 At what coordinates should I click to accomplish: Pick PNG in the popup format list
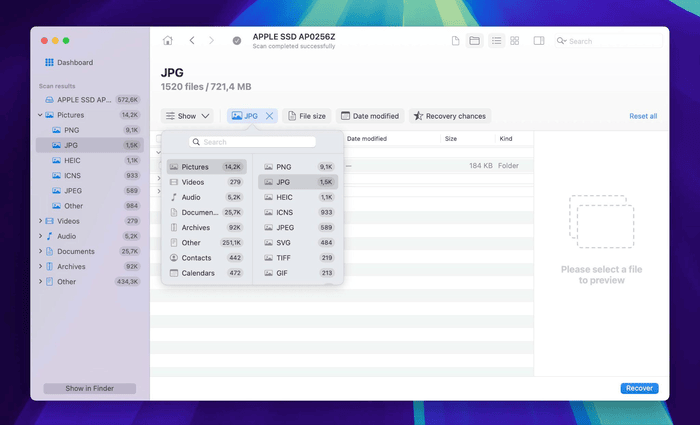click(298, 167)
